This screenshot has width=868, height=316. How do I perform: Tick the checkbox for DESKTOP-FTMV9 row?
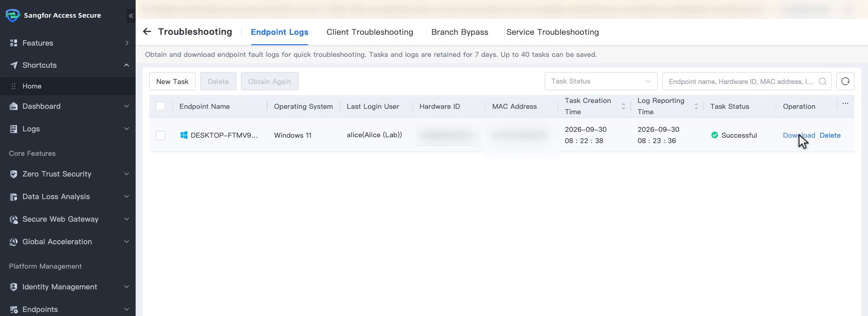point(160,135)
